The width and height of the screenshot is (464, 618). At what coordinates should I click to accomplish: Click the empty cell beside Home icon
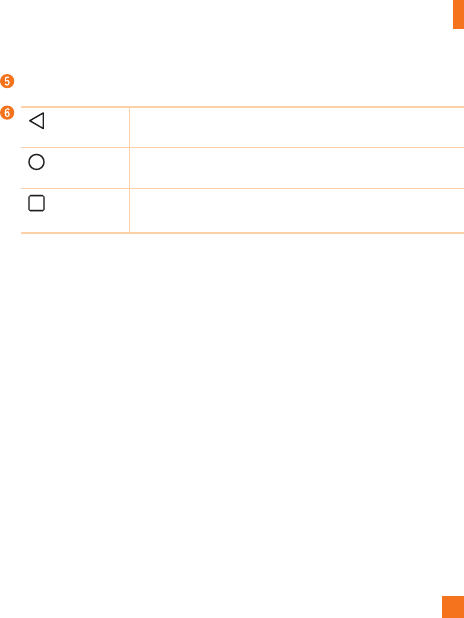point(297,168)
